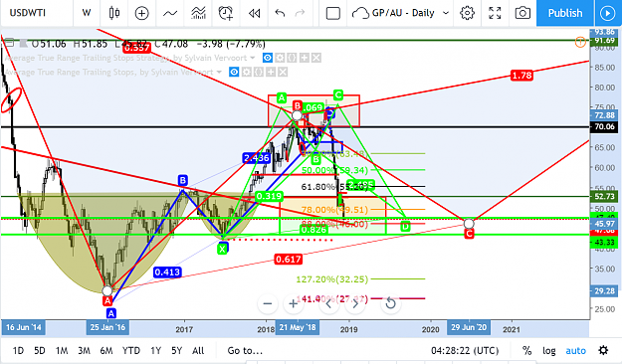Remove the ATR Trailing Stops Strategy indicator
Screen dimensions: 622x364
click(x=316, y=58)
